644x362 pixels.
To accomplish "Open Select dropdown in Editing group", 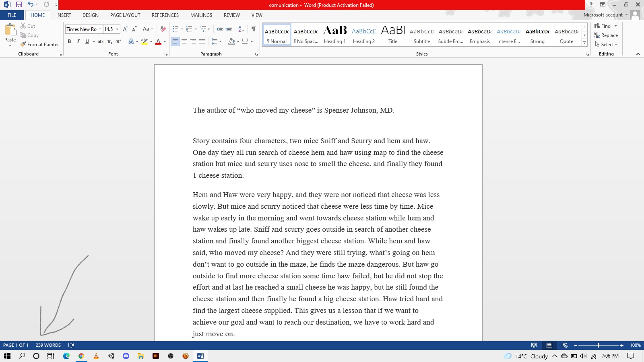I will coord(606,45).
